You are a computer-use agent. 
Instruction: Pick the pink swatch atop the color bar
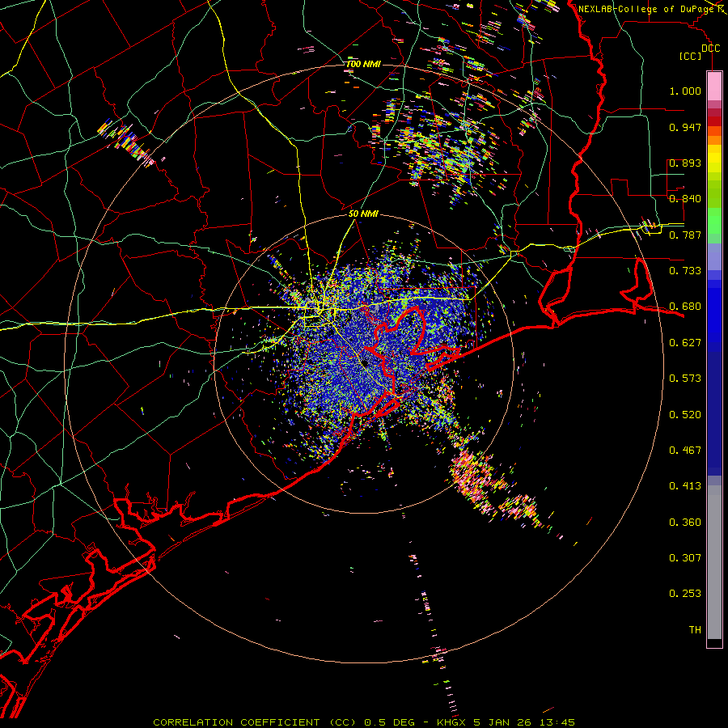[x=714, y=87]
